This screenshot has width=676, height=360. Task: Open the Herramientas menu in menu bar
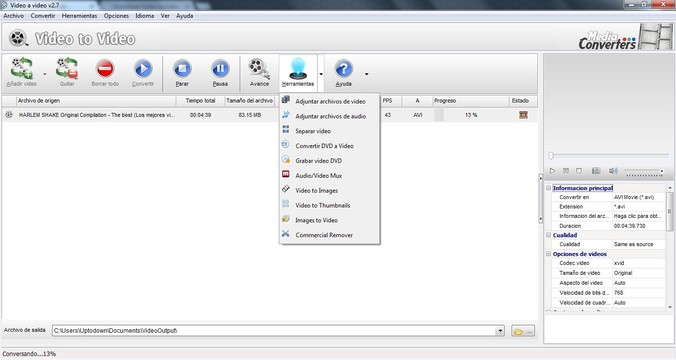coord(79,16)
